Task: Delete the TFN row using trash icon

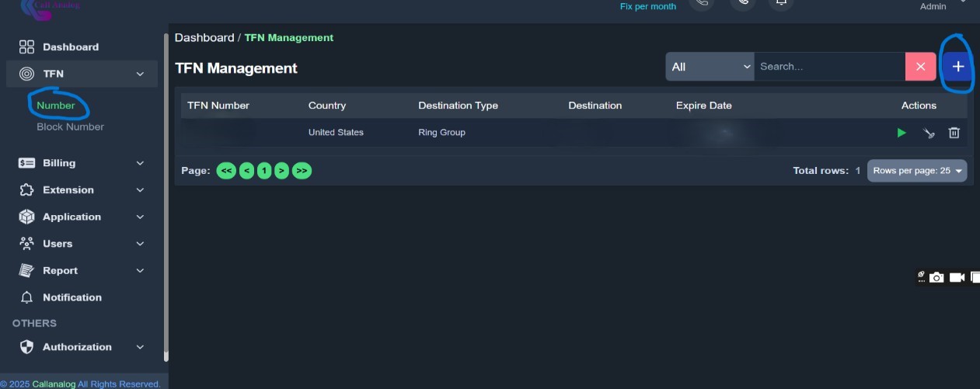Action: click(954, 133)
